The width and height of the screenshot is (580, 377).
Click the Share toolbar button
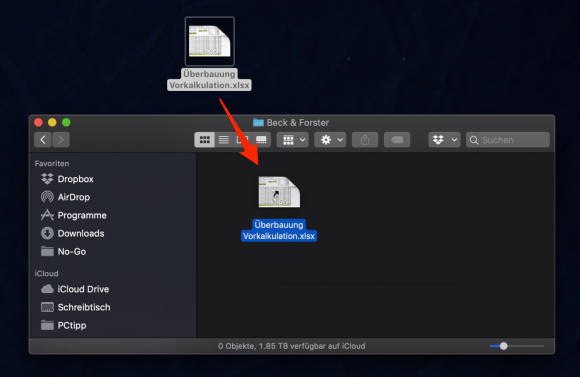point(365,140)
